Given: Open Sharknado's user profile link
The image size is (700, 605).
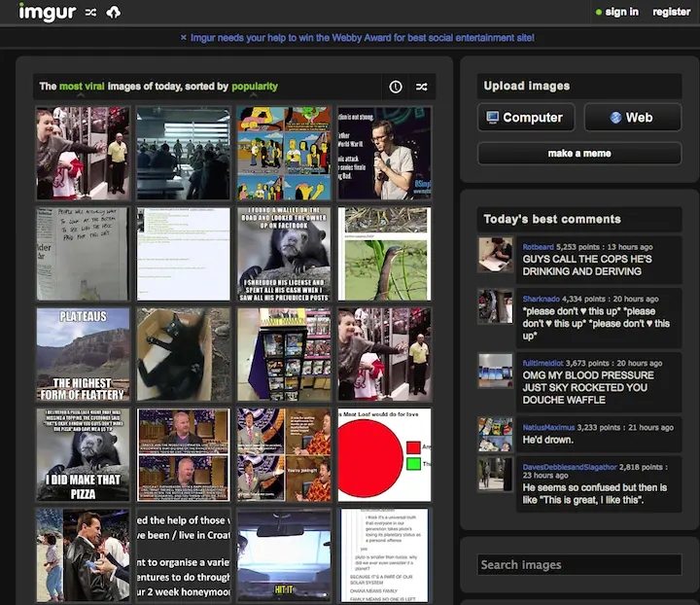Looking at the screenshot, I should click(542, 300).
